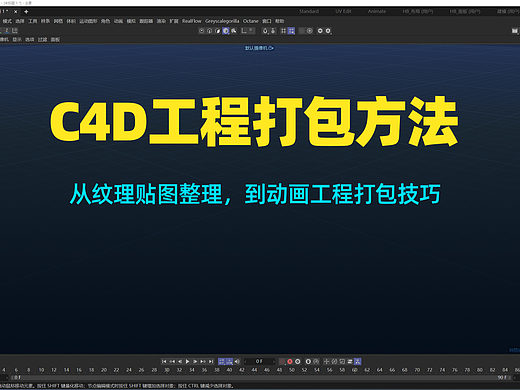Open the 运动图形 menu
This screenshot has height=390, width=520.
pos(88,21)
